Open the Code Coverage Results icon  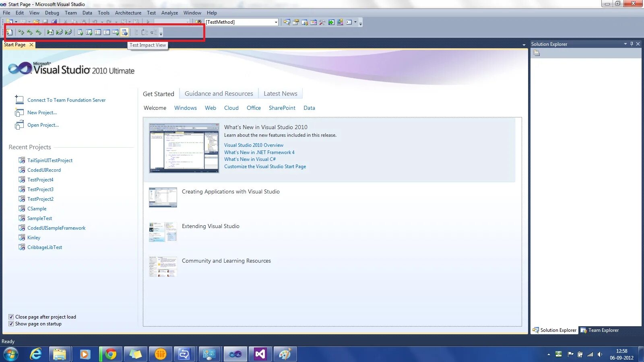coord(107,32)
